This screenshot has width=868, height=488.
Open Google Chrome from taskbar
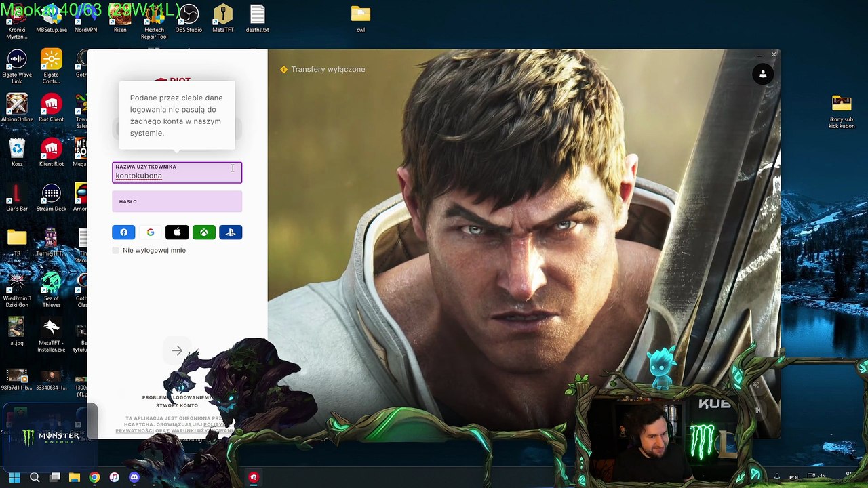click(x=94, y=477)
